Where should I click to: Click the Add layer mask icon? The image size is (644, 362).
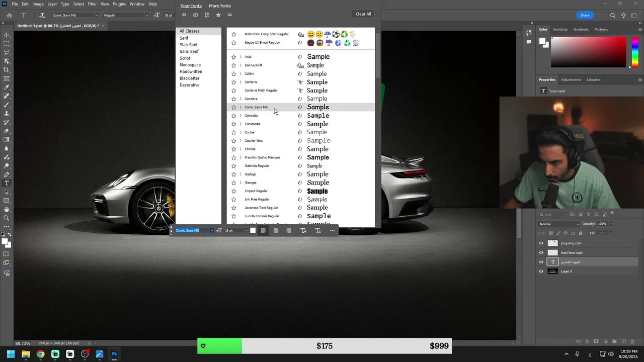(596, 341)
